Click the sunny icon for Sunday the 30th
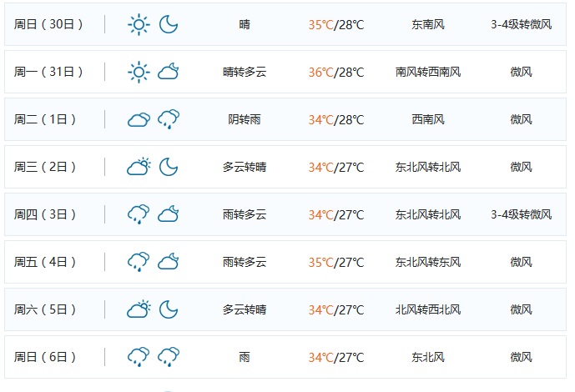 tap(139, 24)
